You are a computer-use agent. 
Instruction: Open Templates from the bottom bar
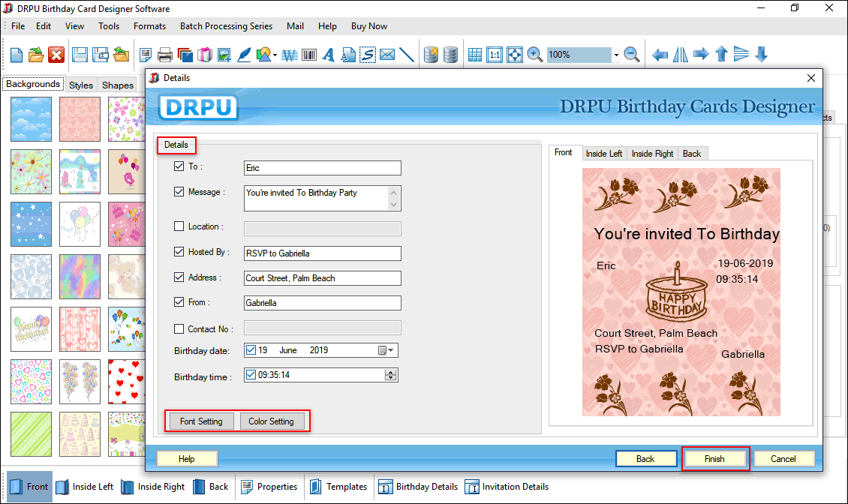(339, 487)
